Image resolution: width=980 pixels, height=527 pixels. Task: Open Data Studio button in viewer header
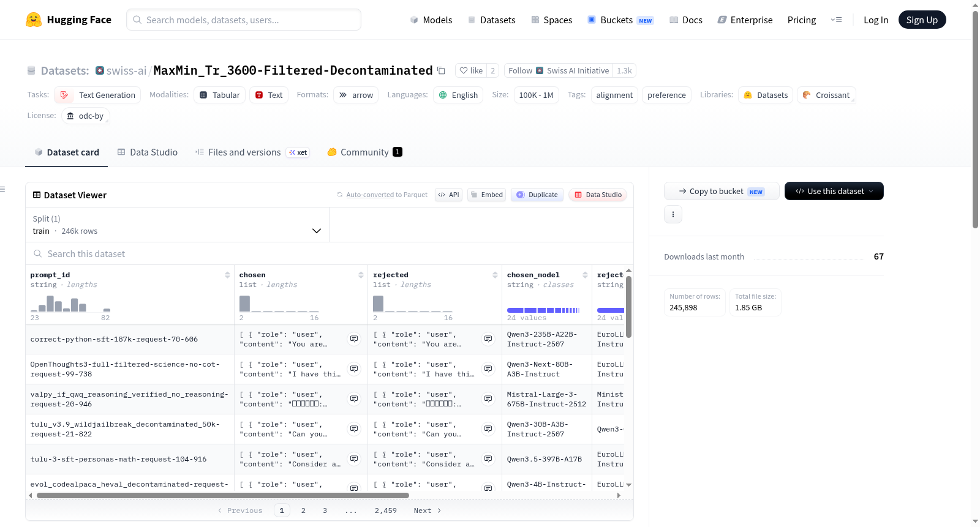tap(598, 195)
